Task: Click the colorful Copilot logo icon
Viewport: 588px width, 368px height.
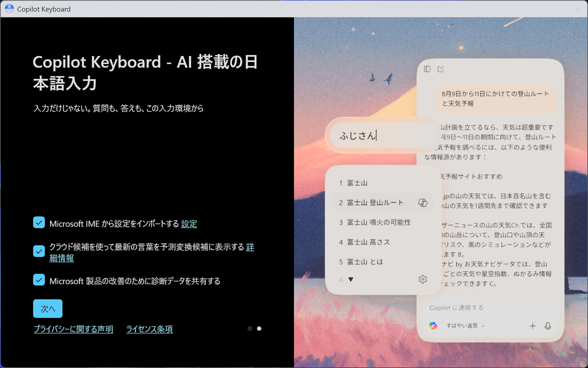Action: coord(433,326)
